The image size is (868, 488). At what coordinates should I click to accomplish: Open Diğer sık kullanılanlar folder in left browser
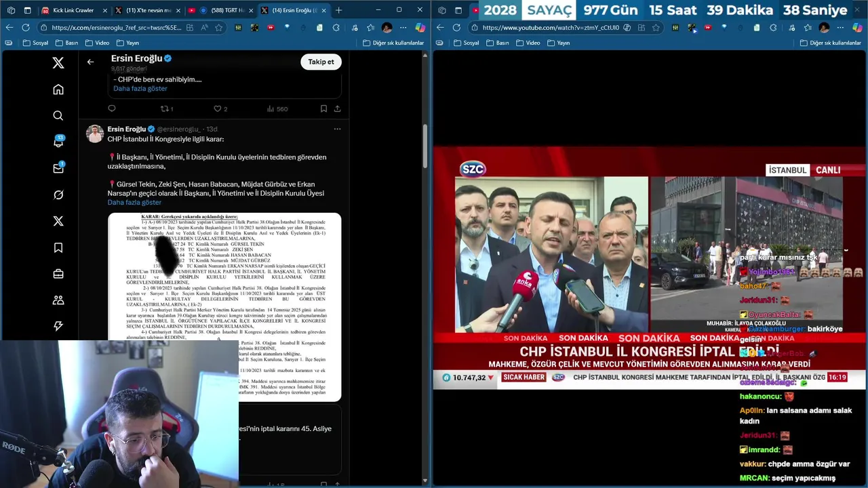(393, 43)
